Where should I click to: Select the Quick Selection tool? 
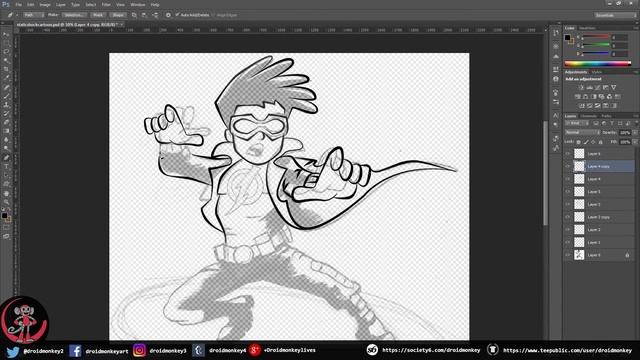[x=6, y=60]
